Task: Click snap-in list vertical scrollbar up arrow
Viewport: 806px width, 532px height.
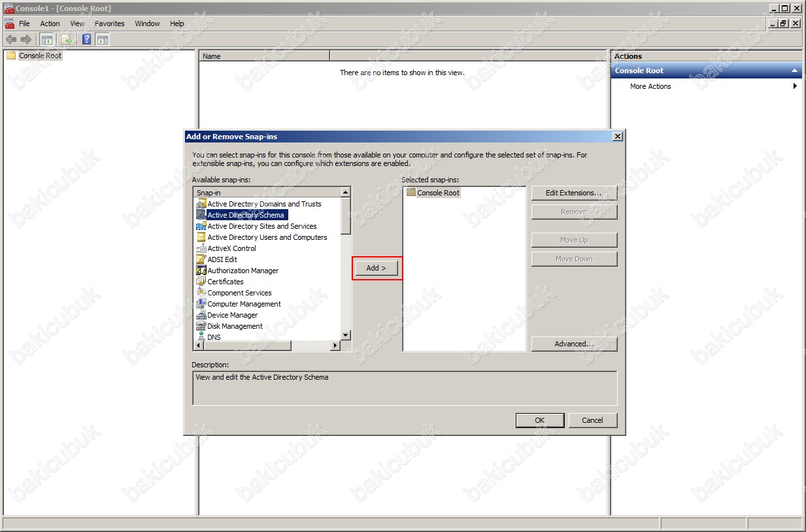Action: [x=346, y=192]
